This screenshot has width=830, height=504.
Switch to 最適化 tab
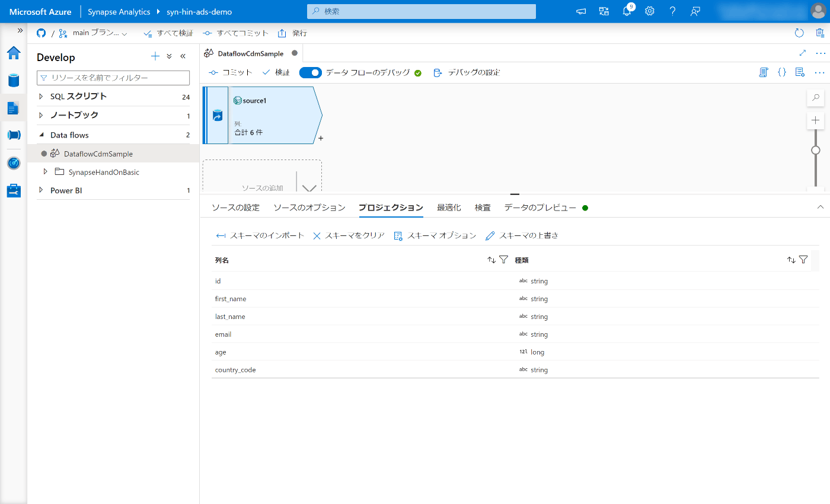[x=449, y=208]
